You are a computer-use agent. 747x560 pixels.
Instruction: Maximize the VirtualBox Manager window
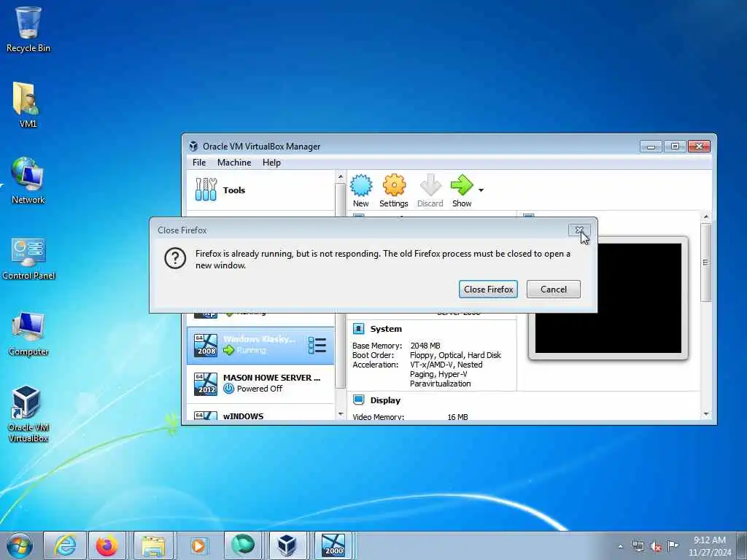675,146
